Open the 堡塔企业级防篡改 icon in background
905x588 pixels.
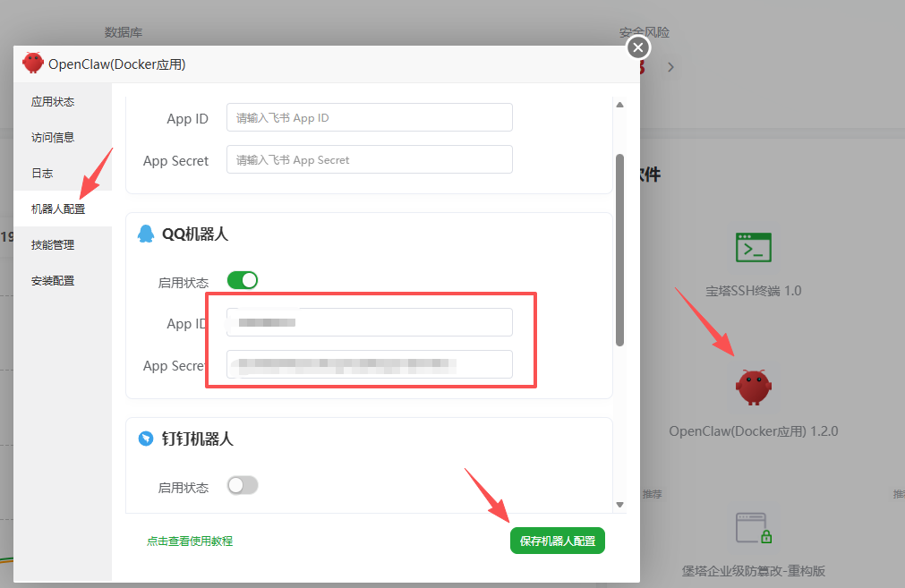(x=753, y=527)
